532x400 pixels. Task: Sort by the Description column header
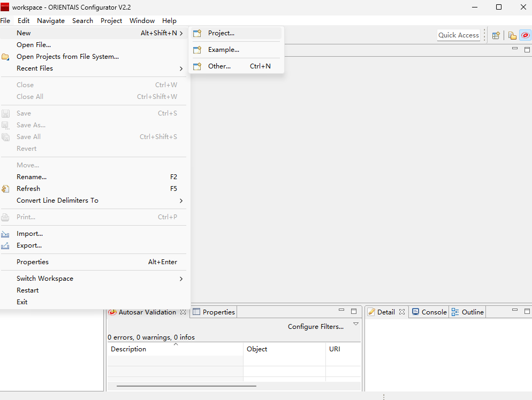tap(128, 349)
